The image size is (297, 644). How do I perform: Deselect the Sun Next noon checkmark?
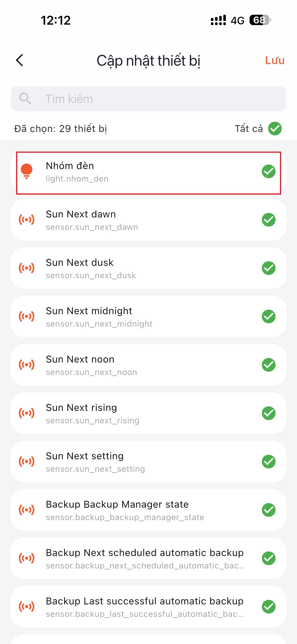pyautogui.click(x=268, y=365)
